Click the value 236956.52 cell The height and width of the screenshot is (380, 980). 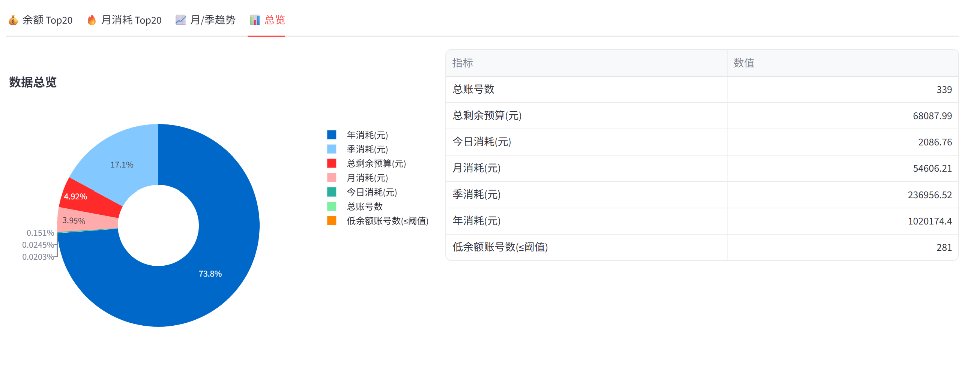(x=843, y=194)
